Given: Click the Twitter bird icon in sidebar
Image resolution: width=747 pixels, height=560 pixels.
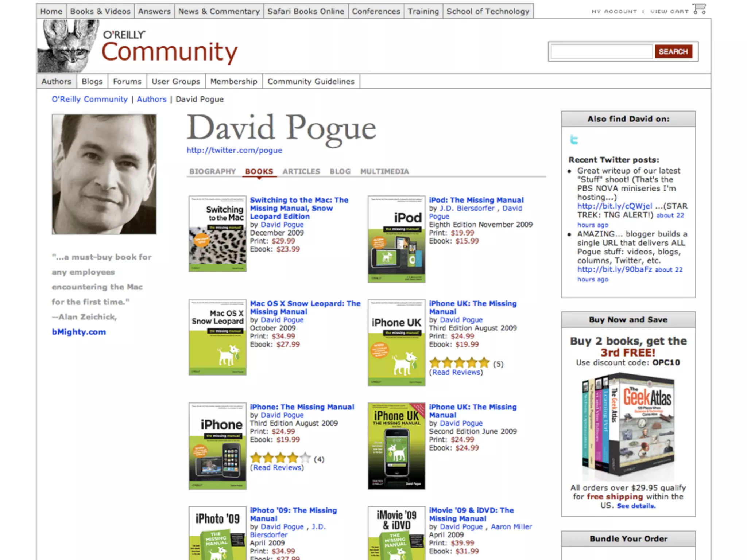Looking at the screenshot, I should (x=574, y=139).
